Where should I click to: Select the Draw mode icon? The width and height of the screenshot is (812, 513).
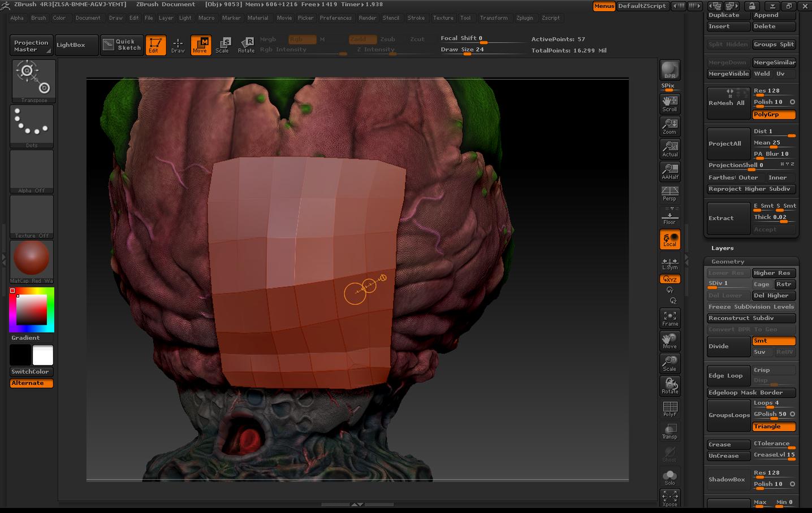178,45
